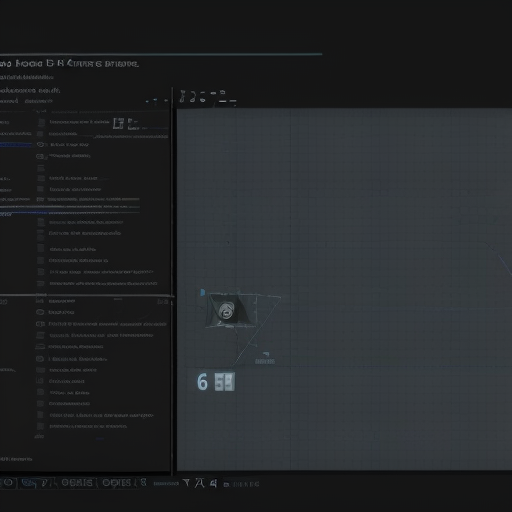This screenshot has width=512, height=512.
Task: Click the funnel filter icon in bottom bar
Action: click(x=186, y=483)
